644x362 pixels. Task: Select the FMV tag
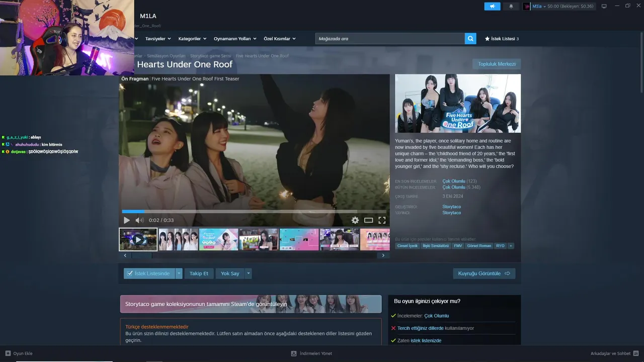click(458, 246)
